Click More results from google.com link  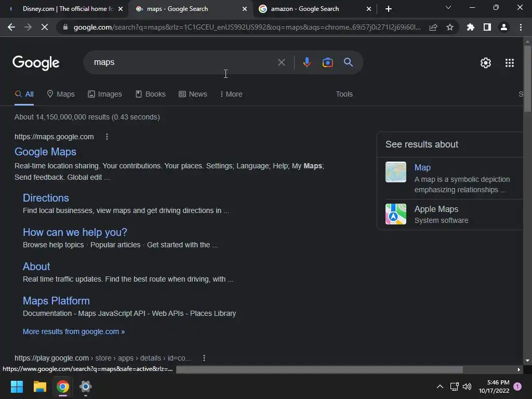[74, 331]
